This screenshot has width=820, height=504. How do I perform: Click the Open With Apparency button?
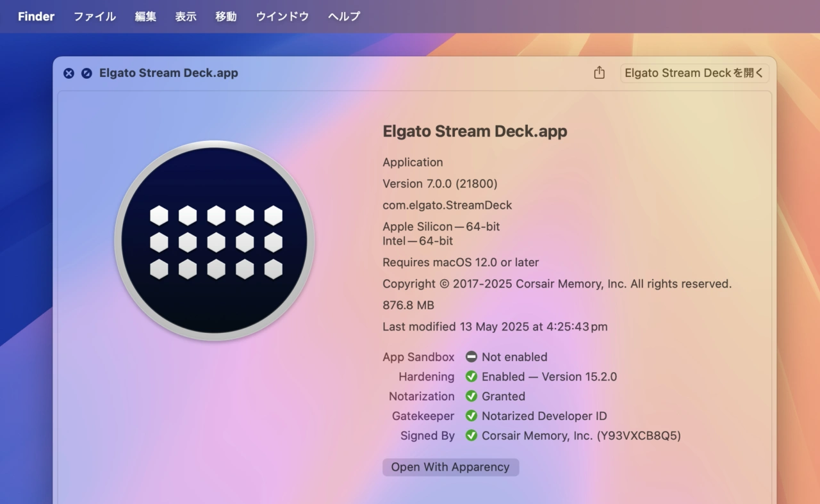pos(450,467)
